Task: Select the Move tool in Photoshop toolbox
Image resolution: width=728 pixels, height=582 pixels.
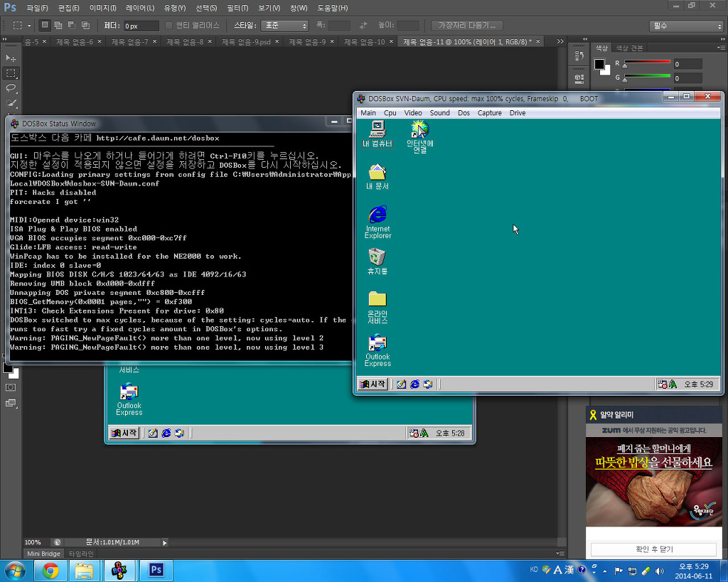Action: coord(11,58)
